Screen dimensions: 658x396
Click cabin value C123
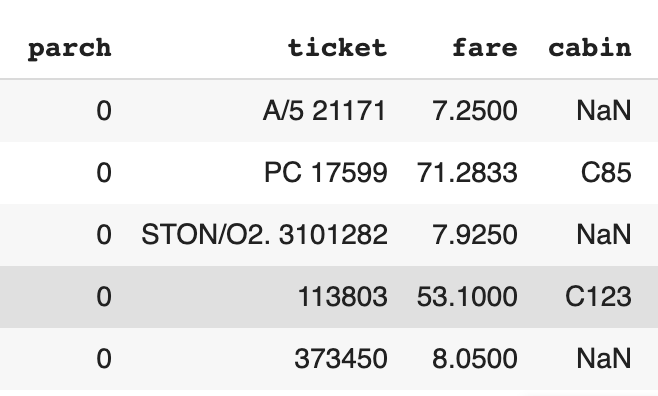tap(598, 297)
